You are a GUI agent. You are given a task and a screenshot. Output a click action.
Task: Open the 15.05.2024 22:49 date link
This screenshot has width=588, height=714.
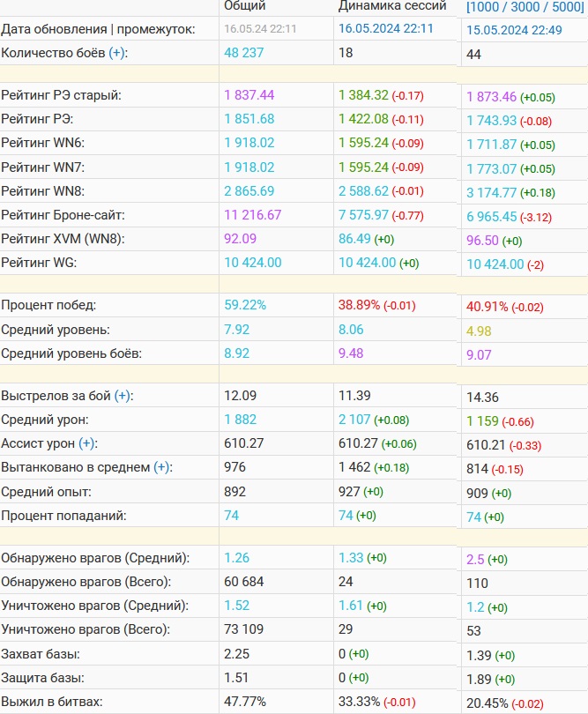515,30
